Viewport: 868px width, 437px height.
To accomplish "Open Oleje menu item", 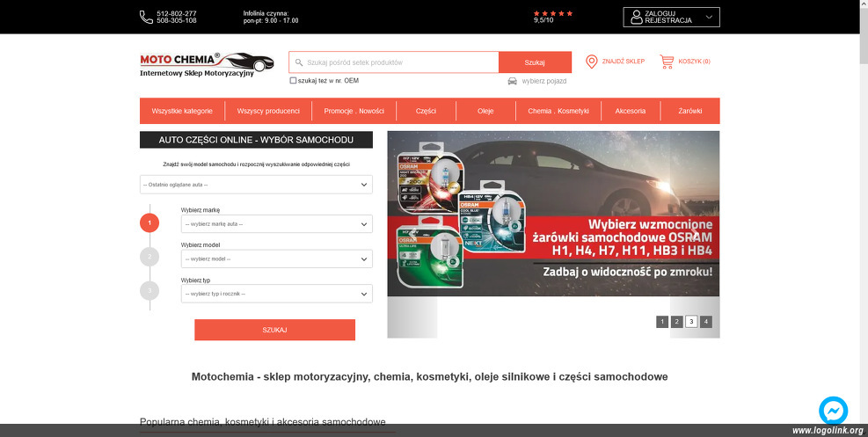I will pos(485,111).
